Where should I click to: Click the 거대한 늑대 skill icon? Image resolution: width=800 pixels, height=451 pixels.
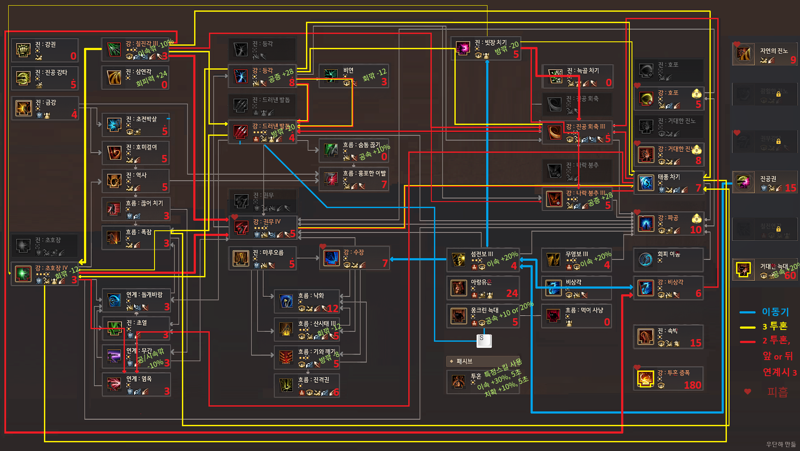click(x=744, y=270)
